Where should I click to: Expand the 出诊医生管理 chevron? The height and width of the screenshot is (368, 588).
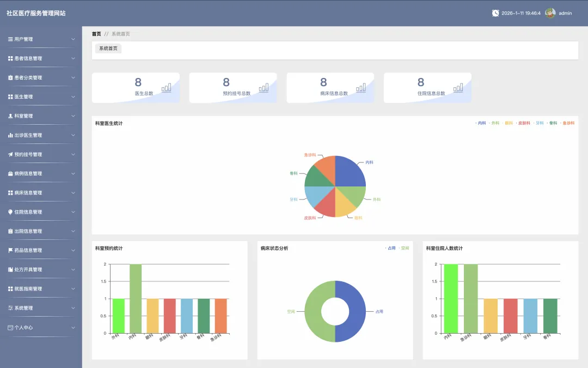[x=73, y=135]
